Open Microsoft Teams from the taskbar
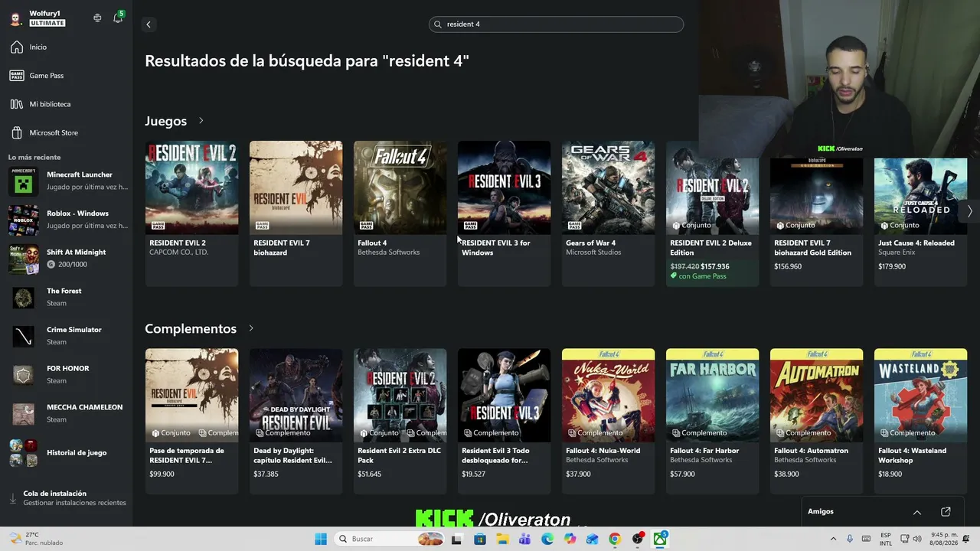 [525, 539]
